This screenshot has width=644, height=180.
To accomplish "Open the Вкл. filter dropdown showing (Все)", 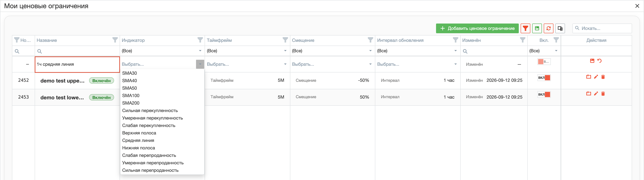I will click(x=544, y=51).
